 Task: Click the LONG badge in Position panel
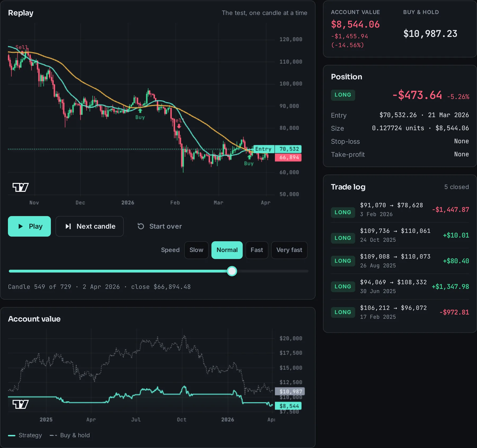pos(343,95)
